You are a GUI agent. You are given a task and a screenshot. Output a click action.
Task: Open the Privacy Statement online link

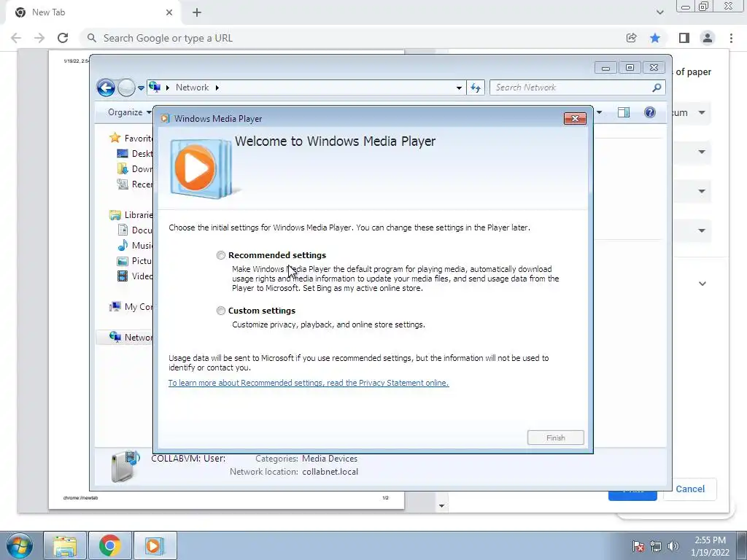coord(309,383)
